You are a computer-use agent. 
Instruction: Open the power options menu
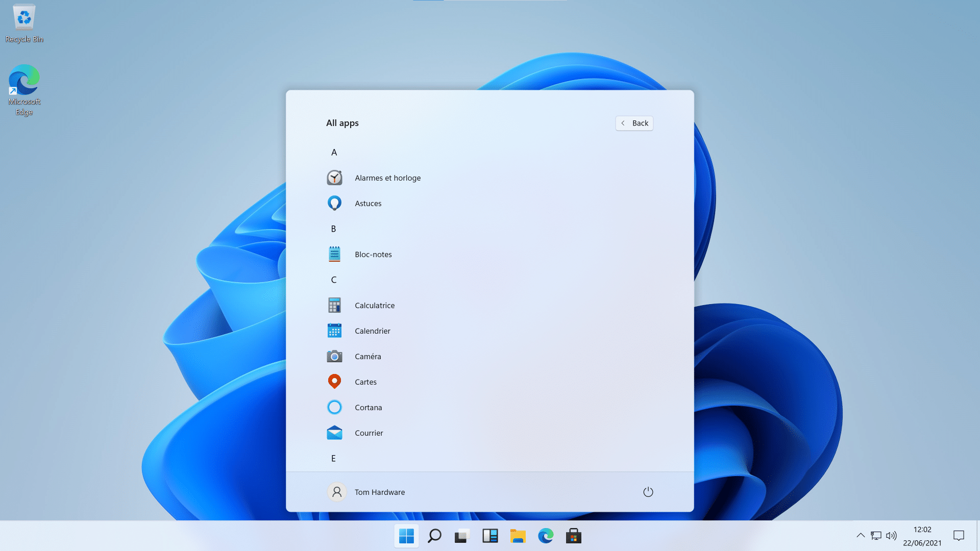tap(648, 492)
